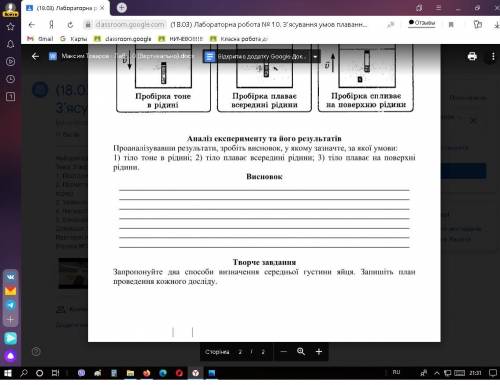Click the classroom.google.com address field
The height and width of the screenshot is (385, 500).
pos(130,25)
